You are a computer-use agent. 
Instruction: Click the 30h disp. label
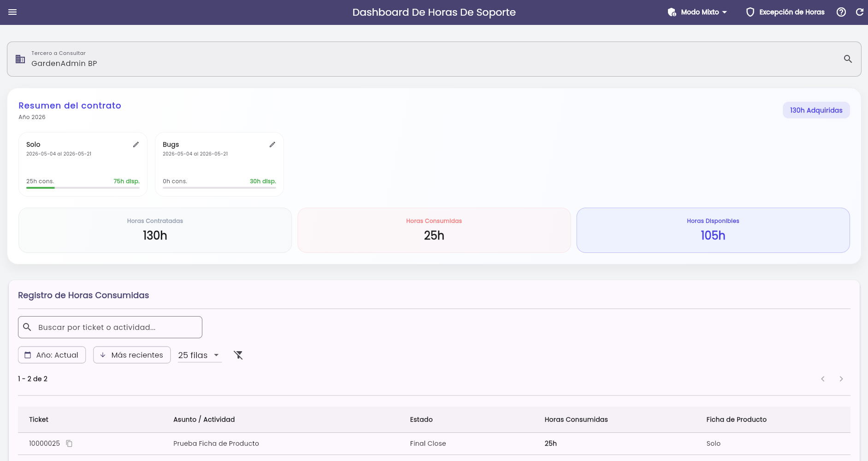(263, 181)
